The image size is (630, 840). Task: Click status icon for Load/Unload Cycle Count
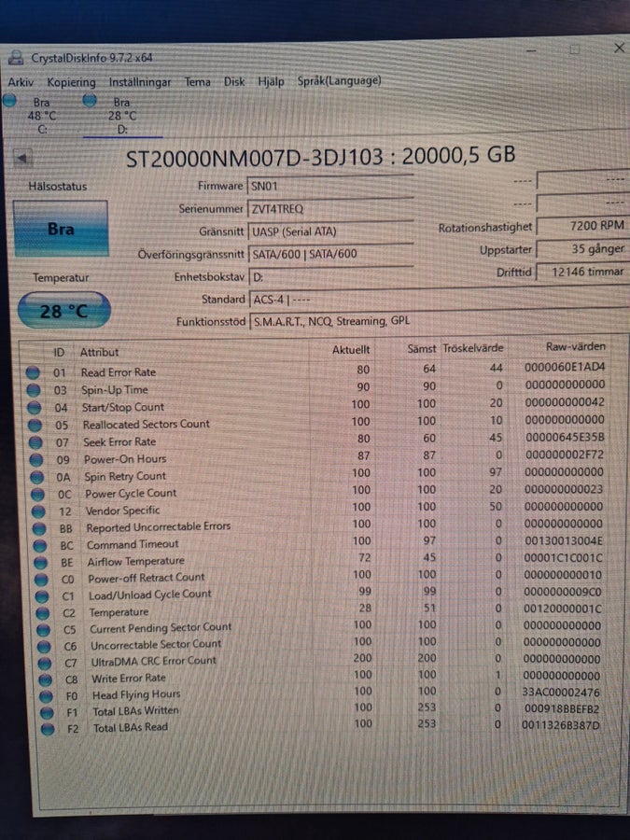pos(42,596)
